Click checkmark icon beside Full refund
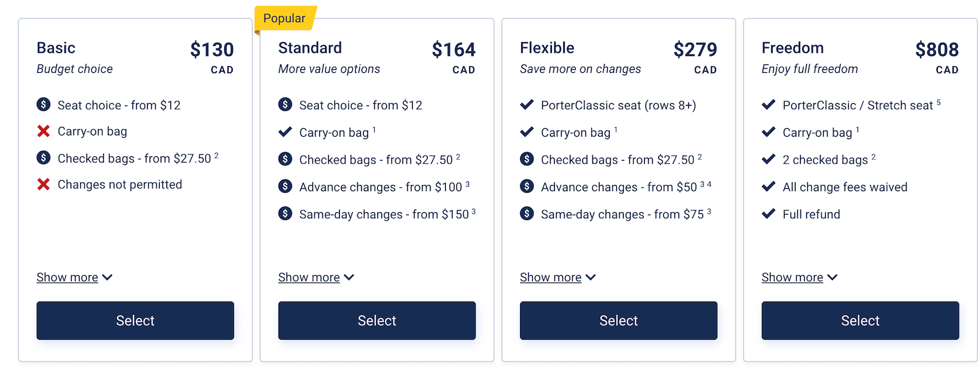 pyautogui.click(x=769, y=214)
